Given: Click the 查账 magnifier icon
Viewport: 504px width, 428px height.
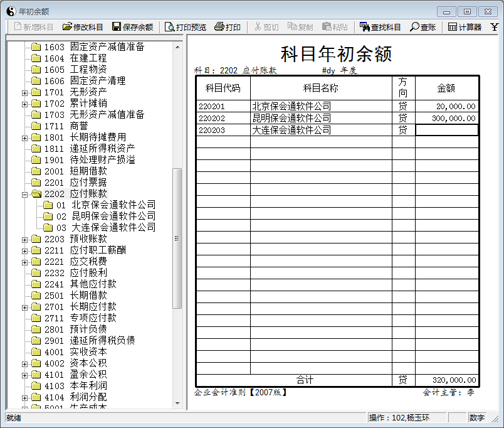Looking at the screenshot, I should point(414,27).
